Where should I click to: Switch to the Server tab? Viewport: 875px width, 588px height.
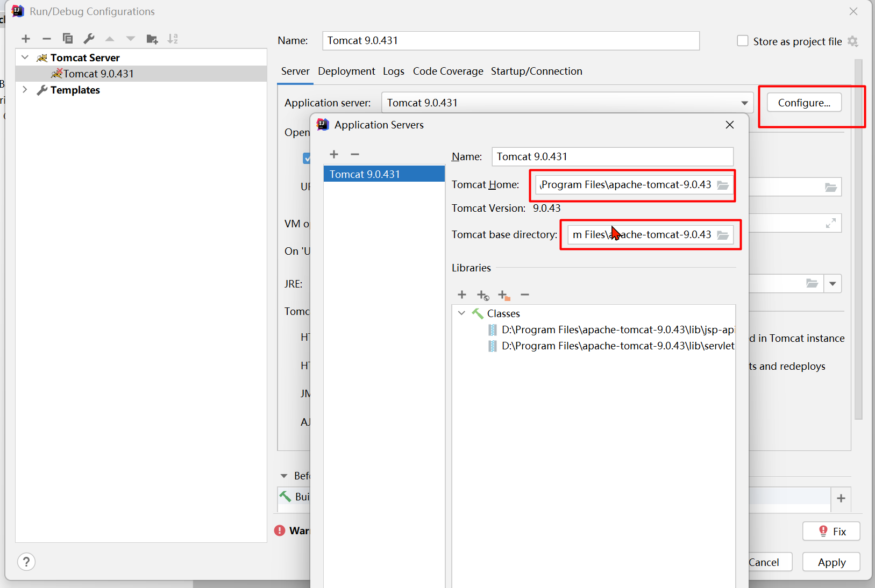pyautogui.click(x=295, y=71)
